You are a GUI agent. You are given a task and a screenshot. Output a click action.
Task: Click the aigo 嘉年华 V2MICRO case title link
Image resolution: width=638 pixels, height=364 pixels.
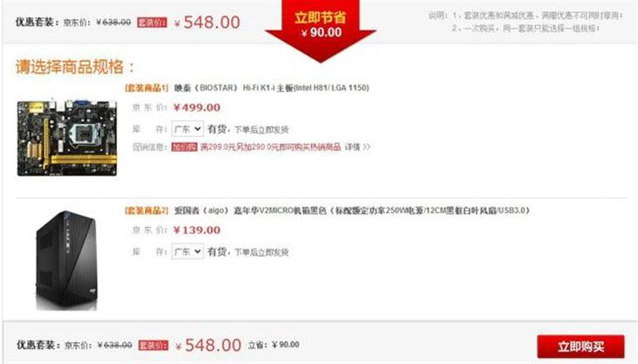tap(352, 210)
